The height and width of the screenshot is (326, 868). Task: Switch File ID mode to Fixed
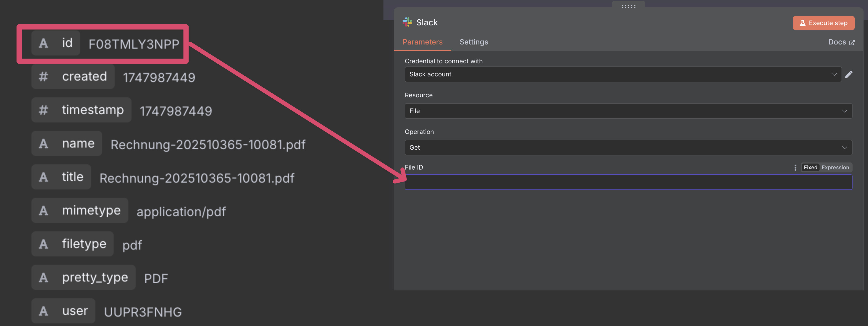(810, 167)
